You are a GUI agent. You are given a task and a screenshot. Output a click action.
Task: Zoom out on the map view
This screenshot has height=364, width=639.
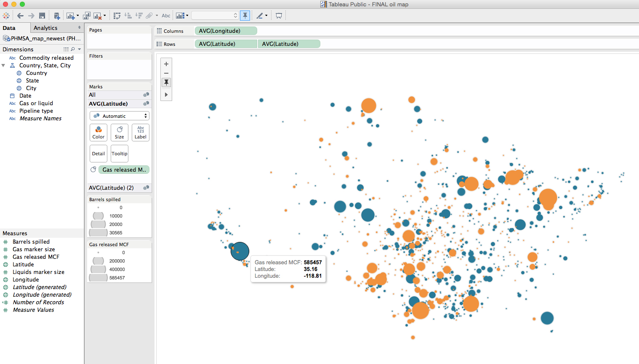166,73
